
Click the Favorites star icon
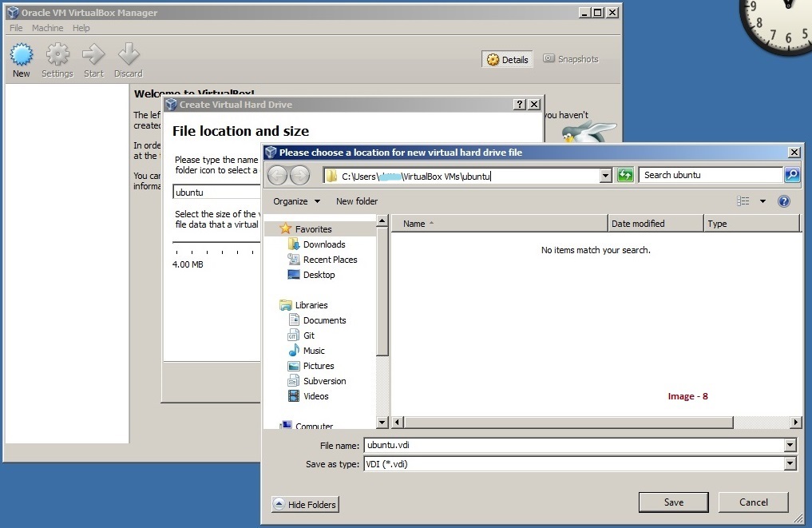[x=285, y=228]
